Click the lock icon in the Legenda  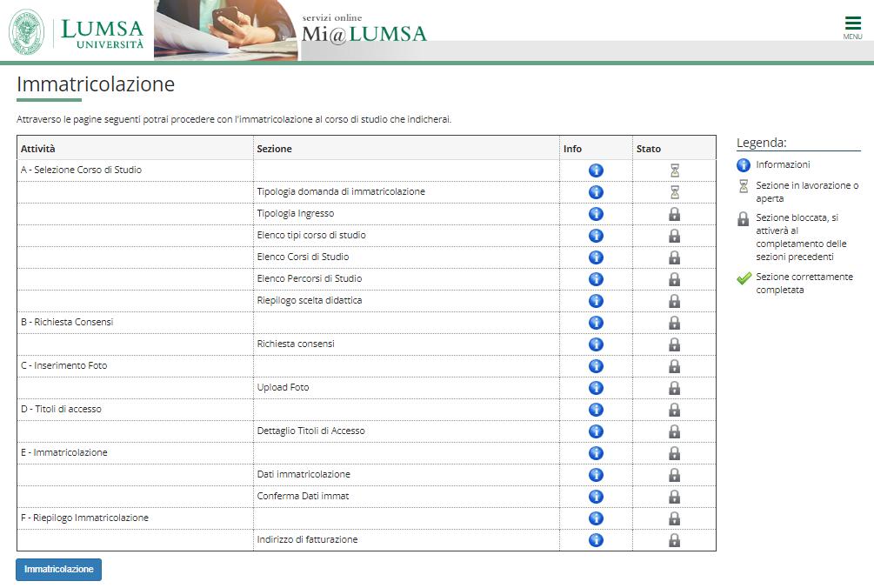(x=743, y=218)
